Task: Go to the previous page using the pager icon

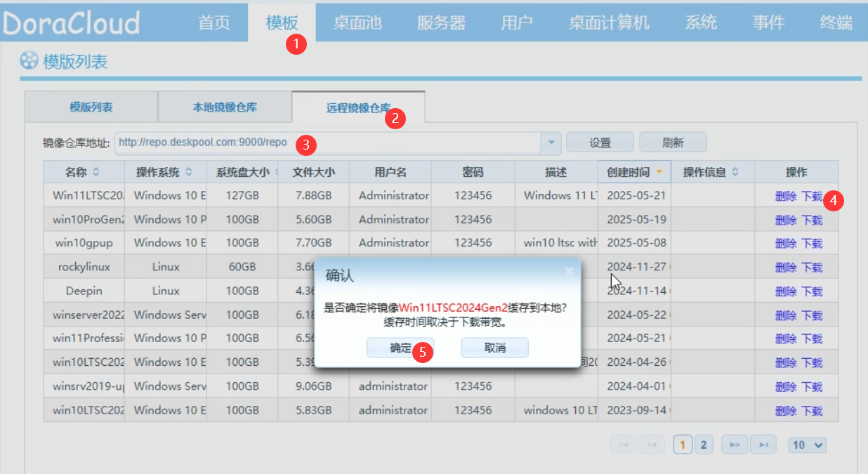Action: click(652, 445)
